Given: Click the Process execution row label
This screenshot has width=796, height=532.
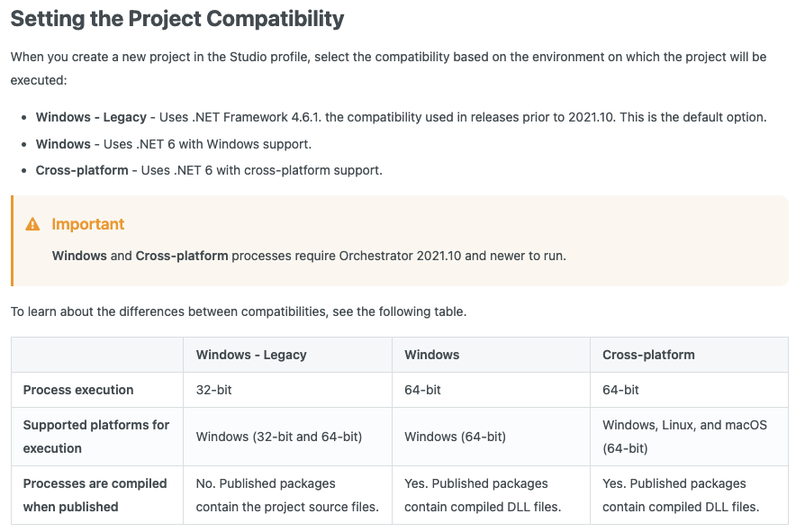Looking at the screenshot, I should [78, 390].
